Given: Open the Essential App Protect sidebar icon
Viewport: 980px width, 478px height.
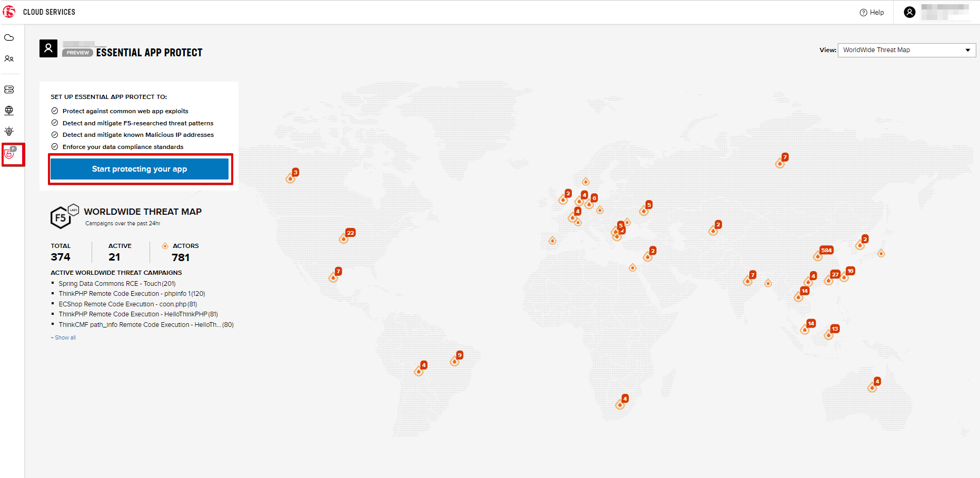Looking at the screenshot, I should (11, 153).
